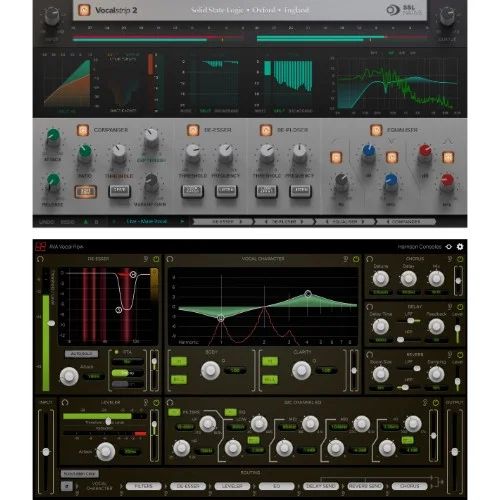Select Delay Send in routing chain

pos(321,486)
